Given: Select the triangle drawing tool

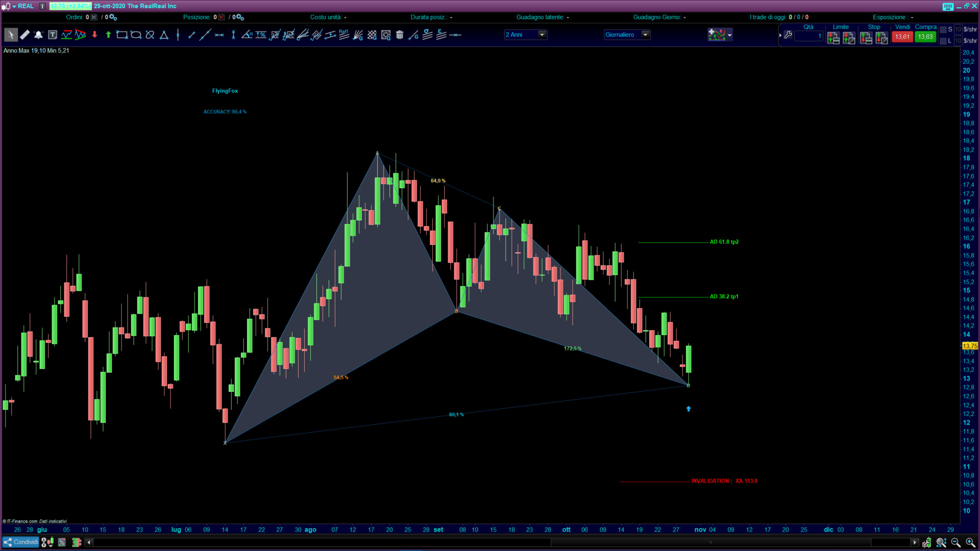Looking at the screenshot, I should (164, 35).
